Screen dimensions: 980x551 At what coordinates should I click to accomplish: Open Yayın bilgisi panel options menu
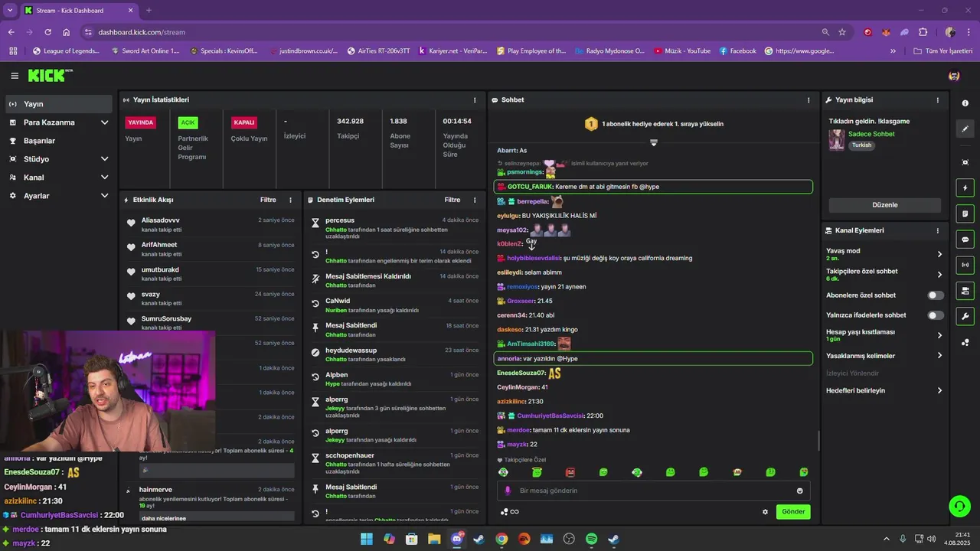pos(938,99)
